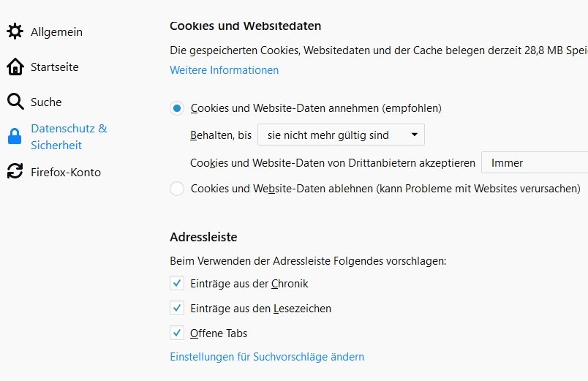Select the Cookies ablehnen radio button
This screenshot has width=588, height=381.
[177, 189]
